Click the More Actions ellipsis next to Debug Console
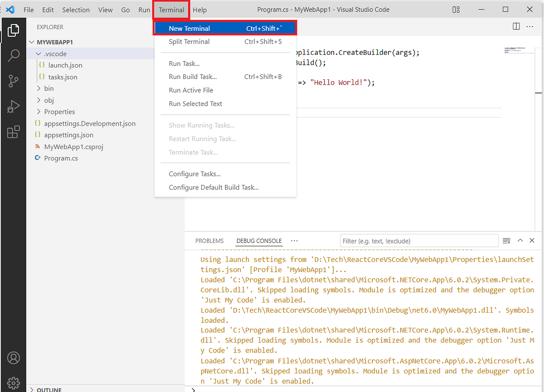Image resolution: width=544 pixels, height=392 pixels. pos(294,241)
